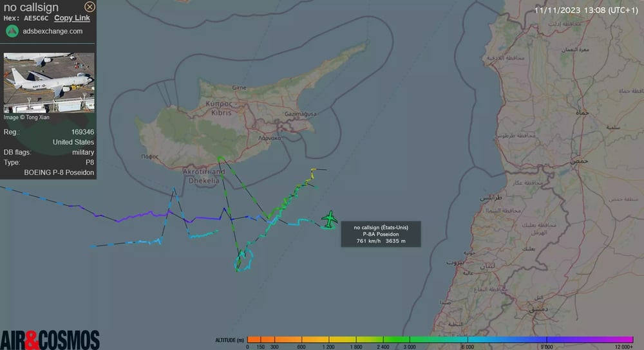Screen dimensions: 644x350
Task: Click the adsbexchange.com logo icon
Action: click(x=12, y=31)
